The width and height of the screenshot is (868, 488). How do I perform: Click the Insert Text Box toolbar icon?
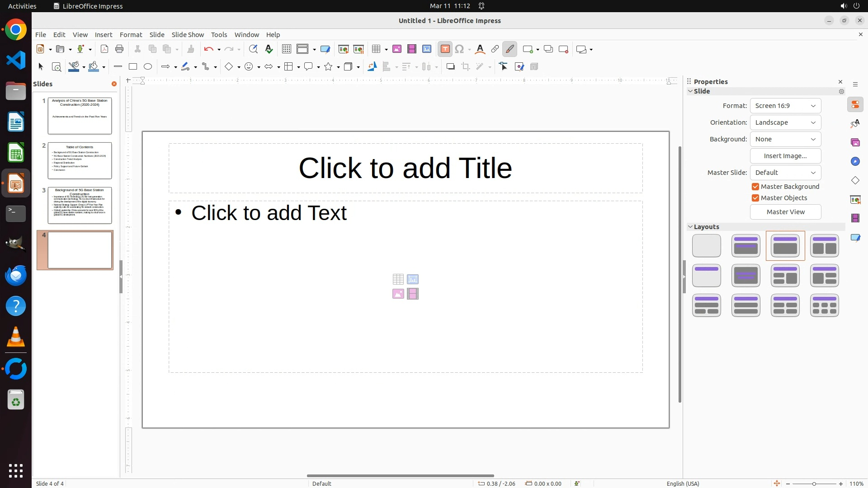[445, 49]
